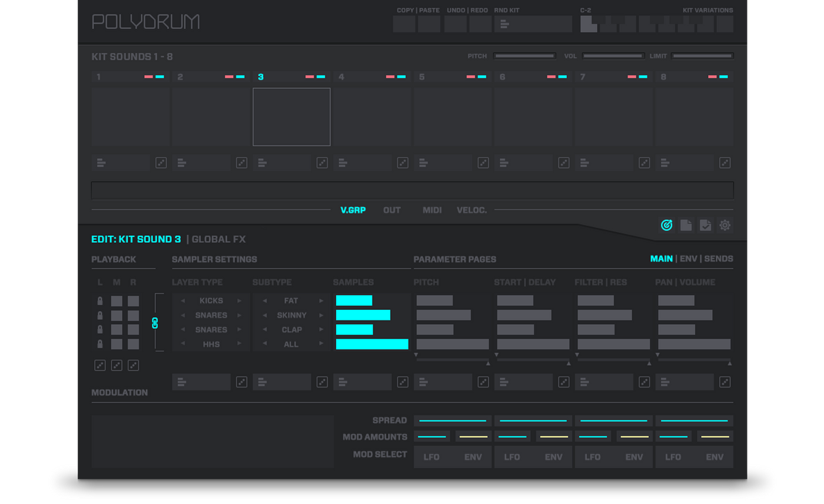Viewport: 824px width, 504px height.
Task: Click the LIMIT slider
Action: 702,56
